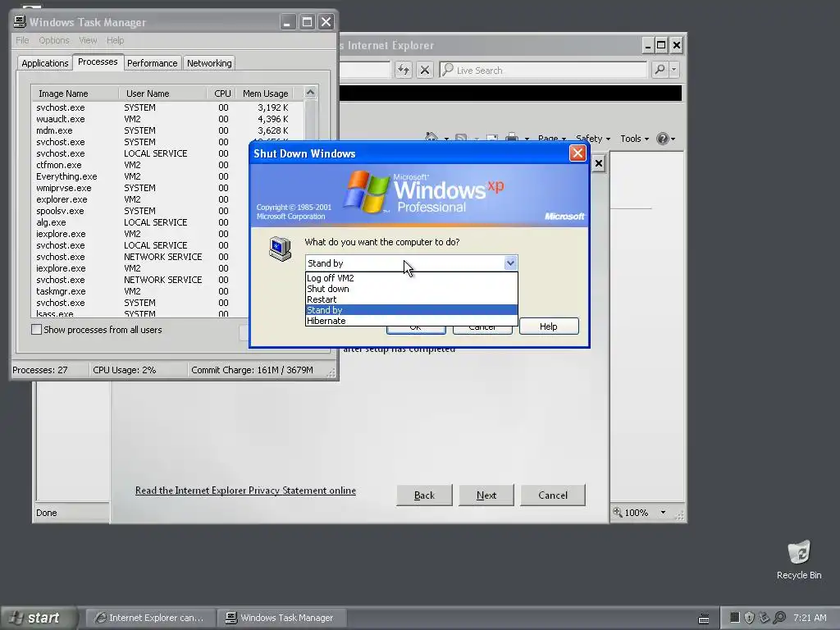
Task: Click the Safely Remove Hardware tray icon
Action: click(x=765, y=618)
